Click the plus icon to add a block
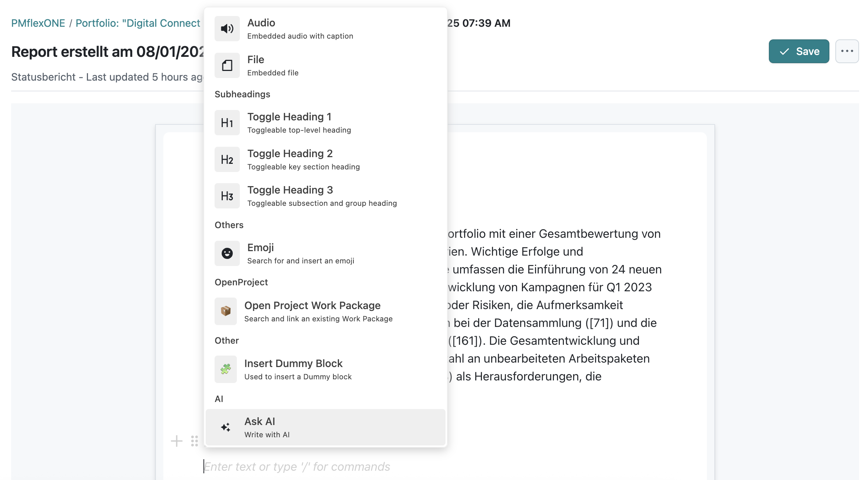 pyautogui.click(x=176, y=441)
